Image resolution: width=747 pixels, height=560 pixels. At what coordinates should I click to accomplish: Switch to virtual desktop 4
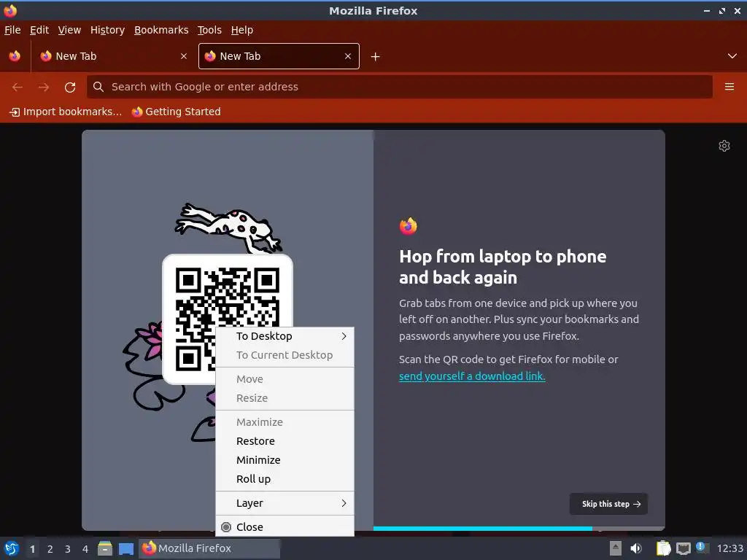tap(85, 549)
